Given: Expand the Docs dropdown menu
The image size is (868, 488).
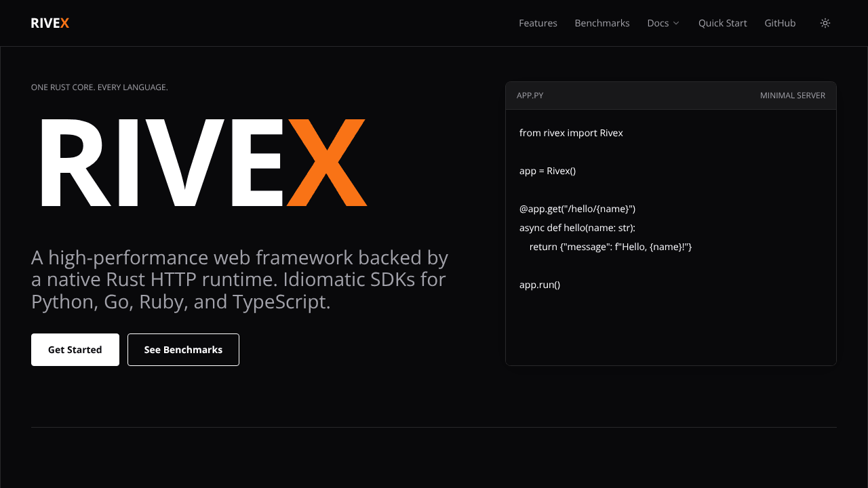Looking at the screenshot, I should [663, 23].
